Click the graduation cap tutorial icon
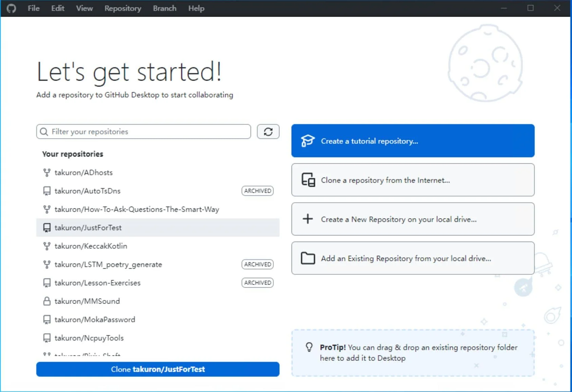572x392 pixels. point(308,141)
